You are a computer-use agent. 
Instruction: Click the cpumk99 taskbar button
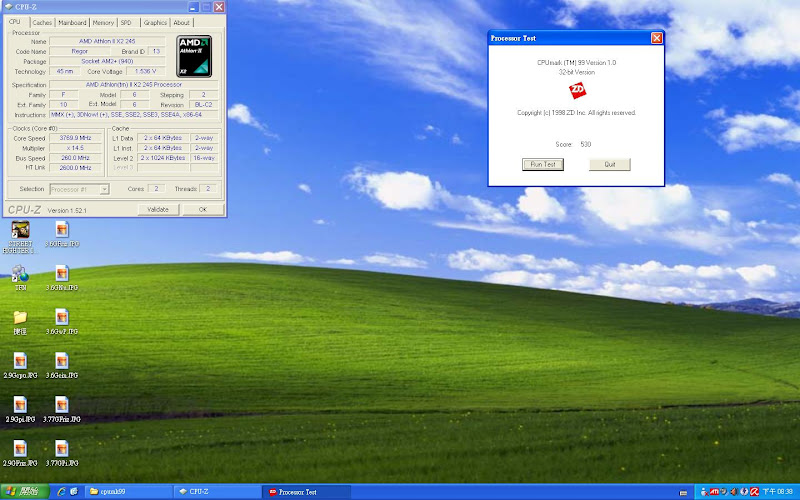tap(128, 492)
